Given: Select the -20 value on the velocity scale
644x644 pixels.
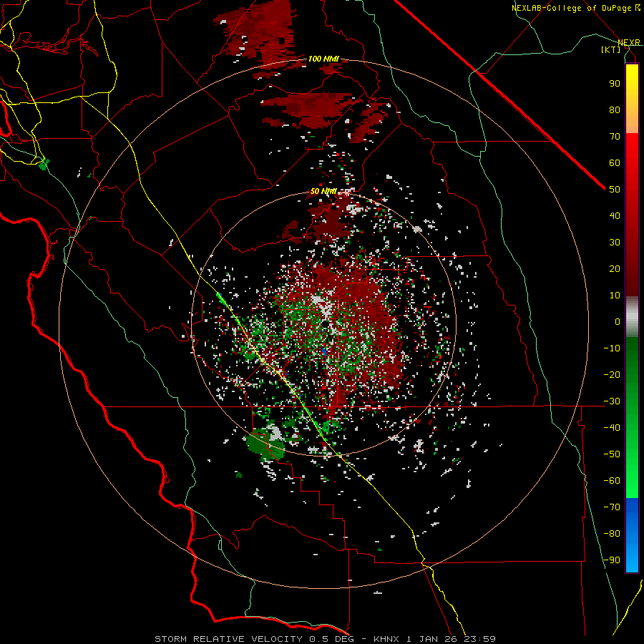Looking at the screenshot, I should [612, 375].
